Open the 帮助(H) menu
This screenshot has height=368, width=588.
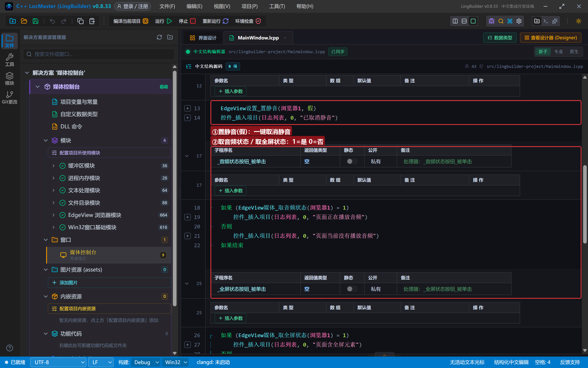tap(305, 6)
